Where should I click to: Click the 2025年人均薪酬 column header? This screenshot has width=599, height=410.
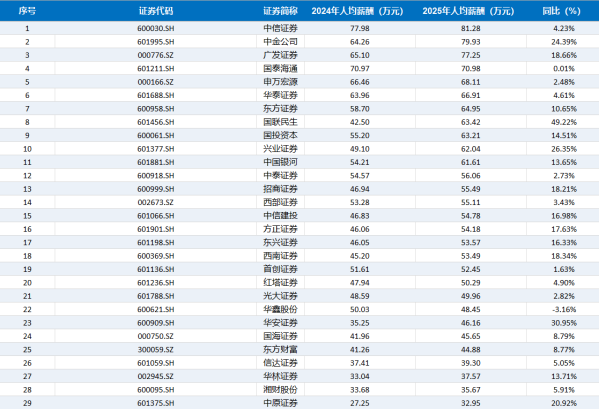tap(468, 11)
